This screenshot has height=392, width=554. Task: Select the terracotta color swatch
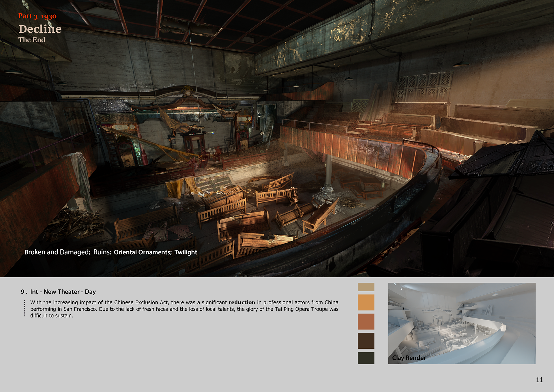366,321
